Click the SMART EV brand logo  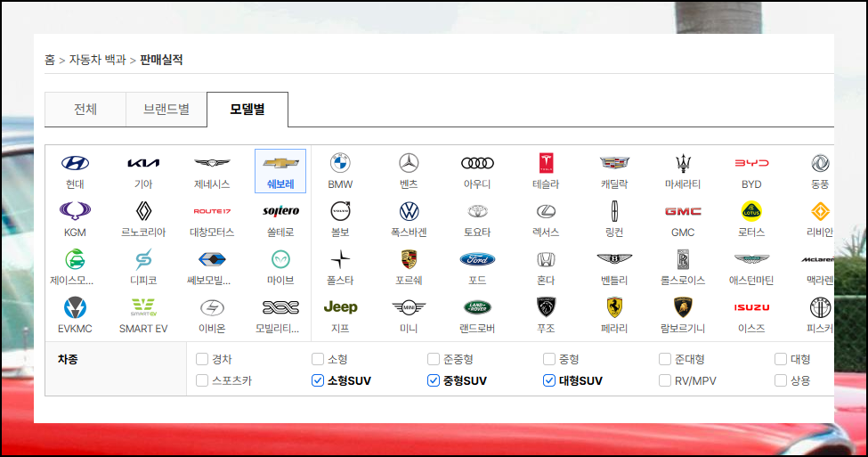pyautogui.click(x=143, y=306)
